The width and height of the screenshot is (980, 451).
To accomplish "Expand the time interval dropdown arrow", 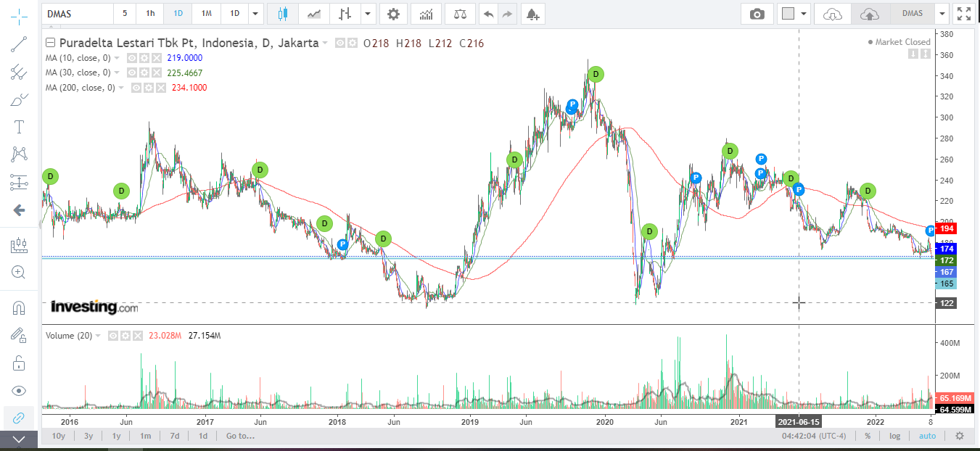I will [255, 13].
